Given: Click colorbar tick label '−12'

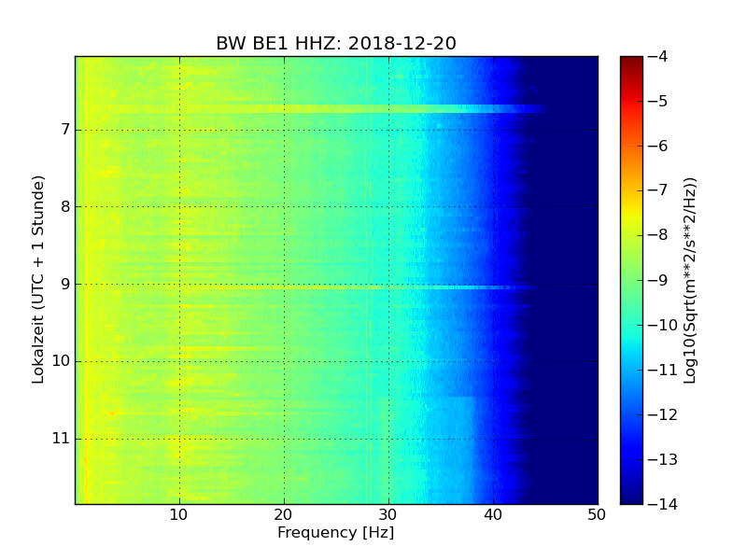Looking at the screenshot, I should (x=663, y=414).
